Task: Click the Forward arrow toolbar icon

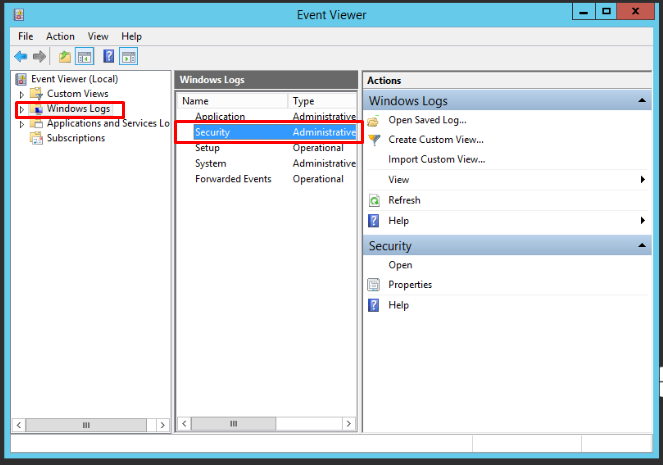Action: [39, 56]
